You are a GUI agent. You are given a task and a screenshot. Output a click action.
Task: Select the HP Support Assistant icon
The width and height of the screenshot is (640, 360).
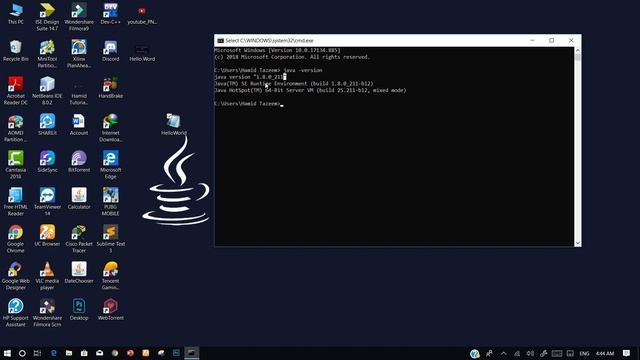coord(16,313)
